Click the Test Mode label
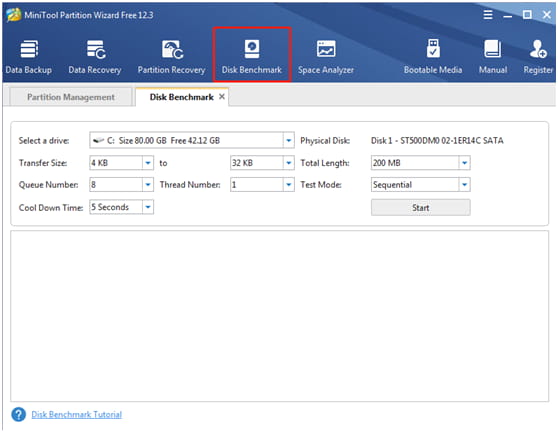 [x=321, y=185]
